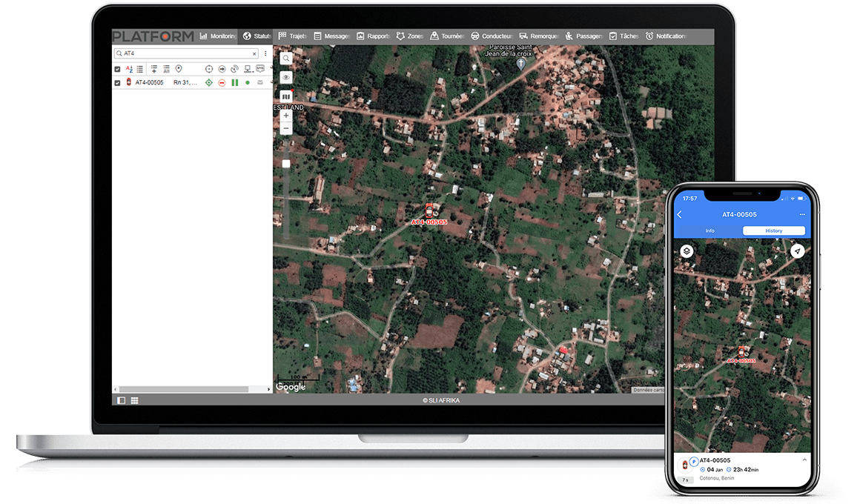
Task: Clear the AT4 search text
Action: (254, 54)
